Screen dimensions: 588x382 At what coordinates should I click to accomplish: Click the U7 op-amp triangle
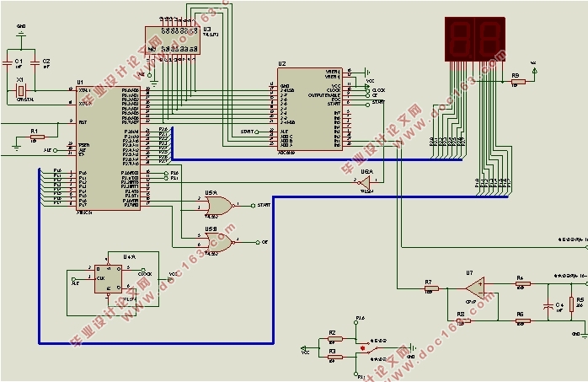(475, 288)
